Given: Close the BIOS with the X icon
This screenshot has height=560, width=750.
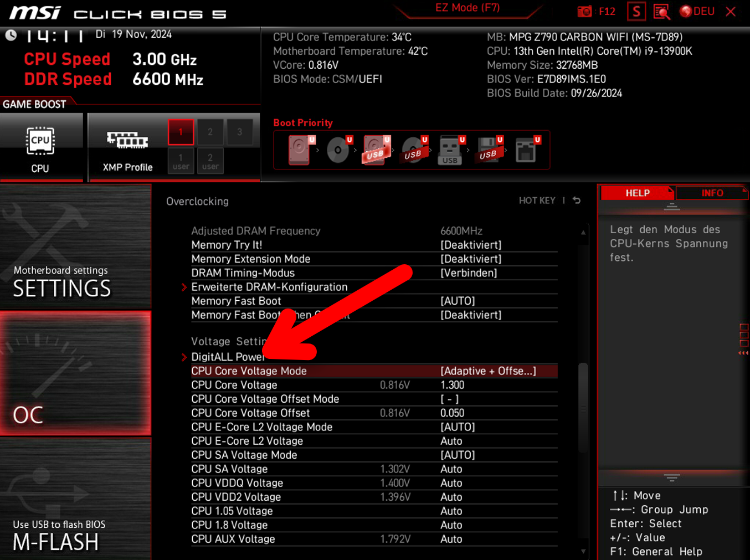Looking at the screenshot, I should [731, 11].
